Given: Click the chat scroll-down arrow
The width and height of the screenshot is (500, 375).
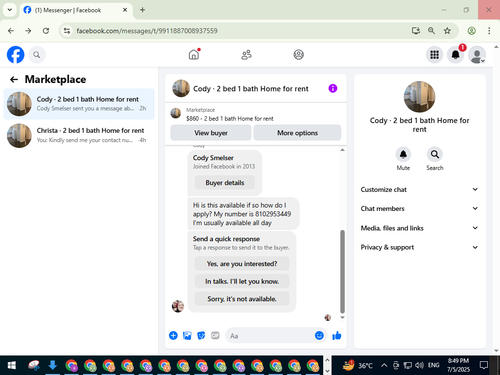Looking at the screenshot, I should click(342, 318).
